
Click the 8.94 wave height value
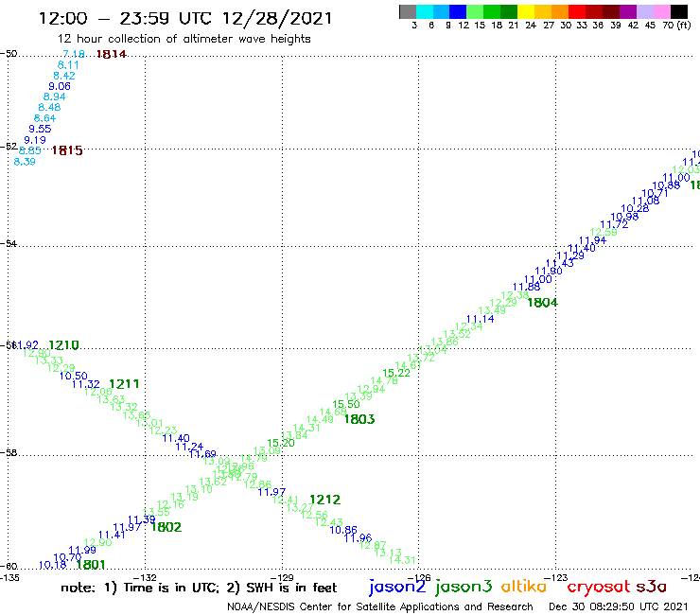(55, 97)
